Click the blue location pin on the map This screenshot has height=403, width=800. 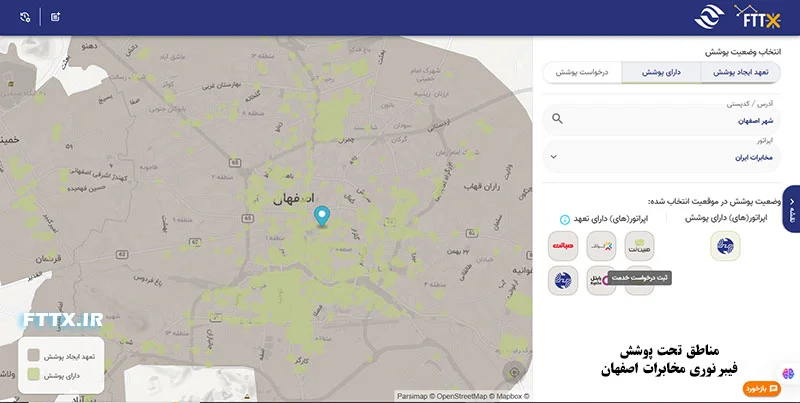[x=321, y=216]
